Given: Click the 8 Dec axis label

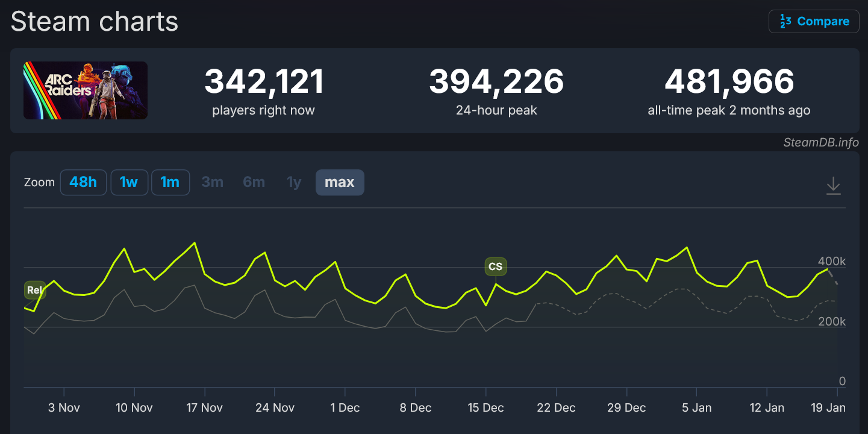Looking at the screenshot, I should pos(416,408).
